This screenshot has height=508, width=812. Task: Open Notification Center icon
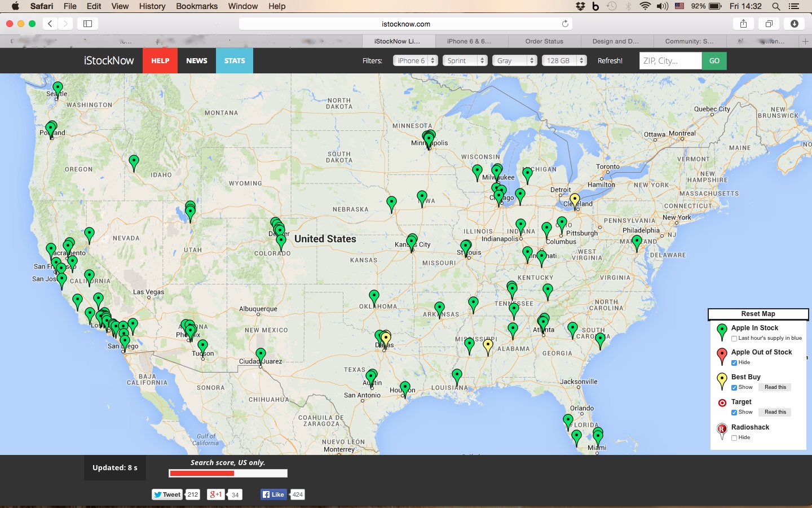[x=794, y=6]
